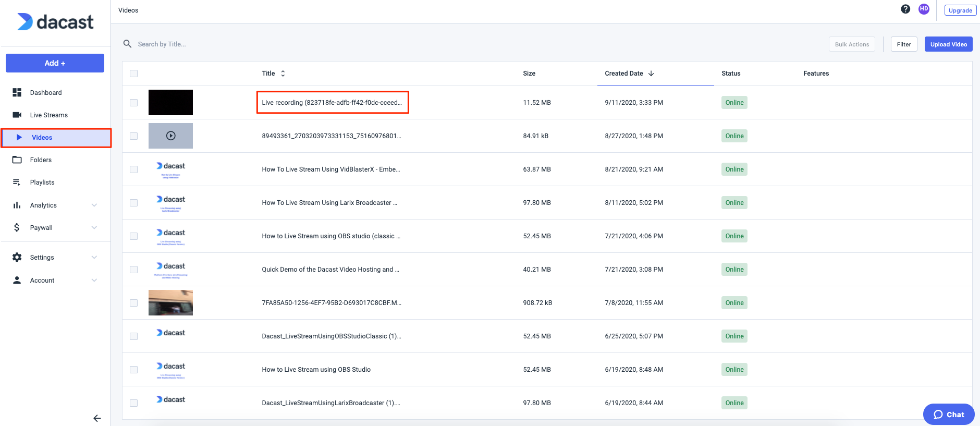The height and width of the screenshot is (426, 980).
Task: Select checkbox for Dacast_LiveStreamUsingLarixBroadcaster row
Action: click(x=134, y=403)
